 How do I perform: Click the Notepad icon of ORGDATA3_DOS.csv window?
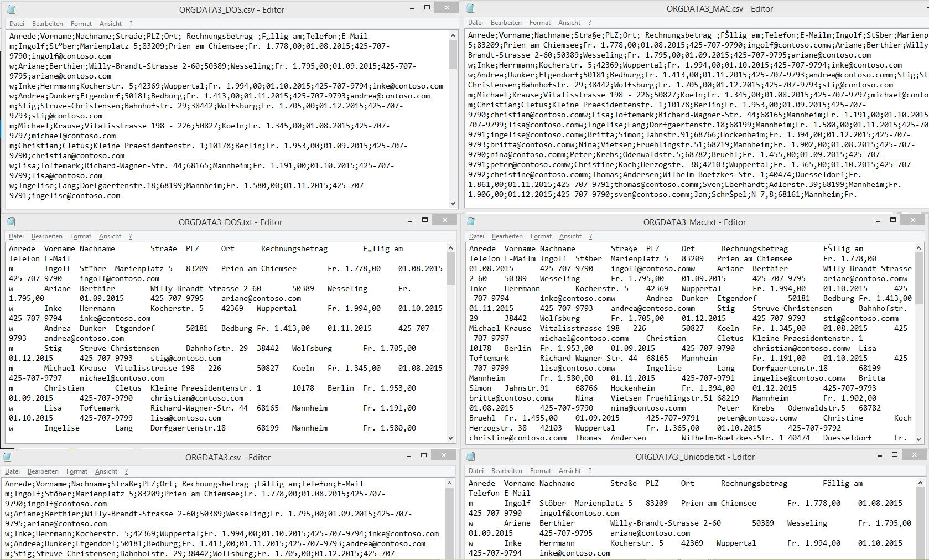(x=11, y=9)
